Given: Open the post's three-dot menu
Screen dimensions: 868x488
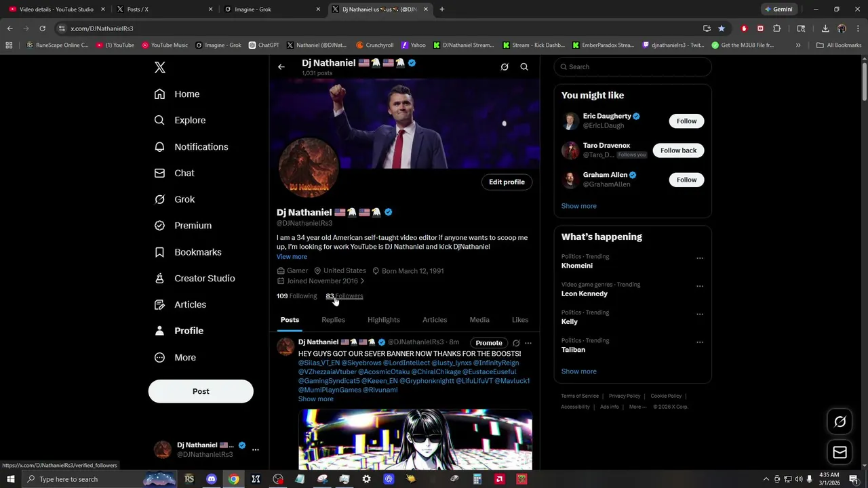Looking at the screenshot, I should click(528, 343).
